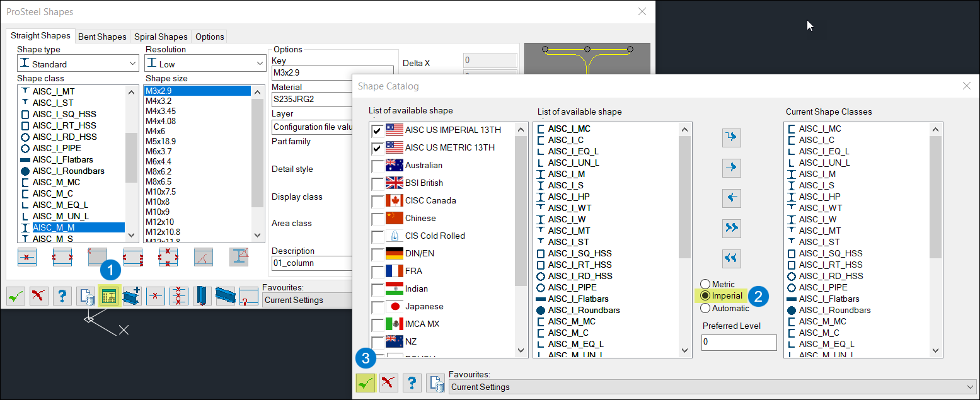Image resolution: width=980 pixels, height=400 pixels.
Task: Open the Shape Catalog table icon
Action: click(109, 295)
